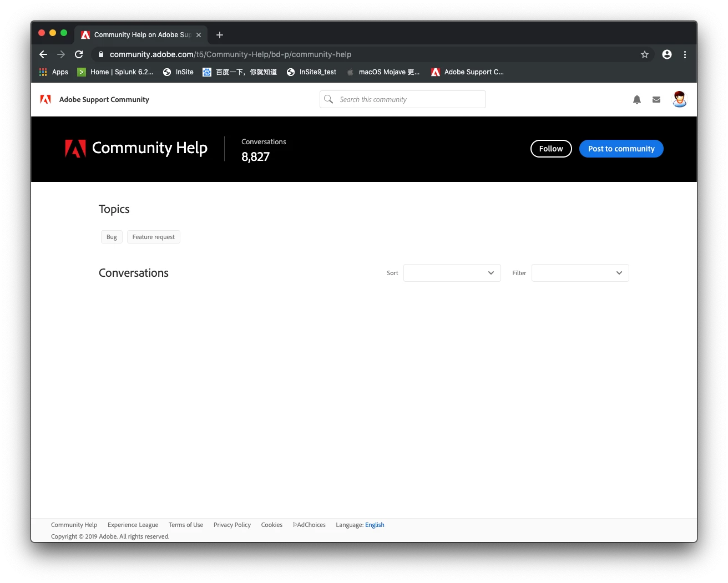
Task: Click the Community Help banner logo
Action: pyautogui.click(x=75, y=149)
